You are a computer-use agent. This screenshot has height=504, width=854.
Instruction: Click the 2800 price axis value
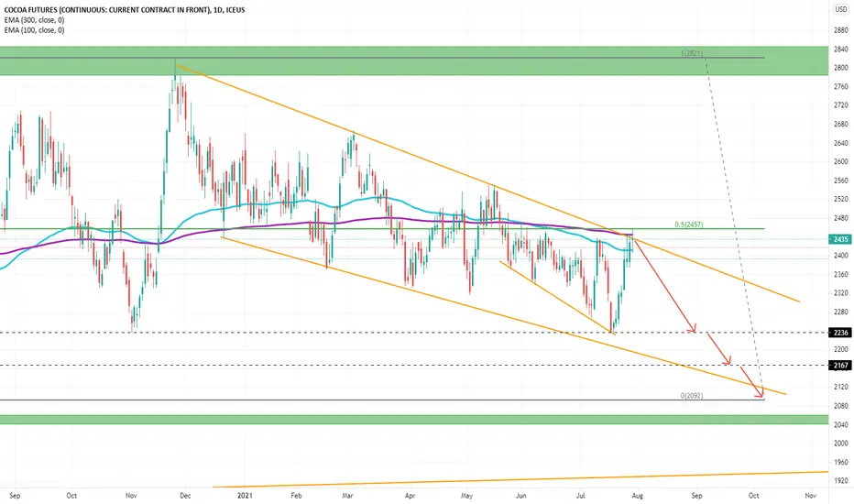click(841, 68)
